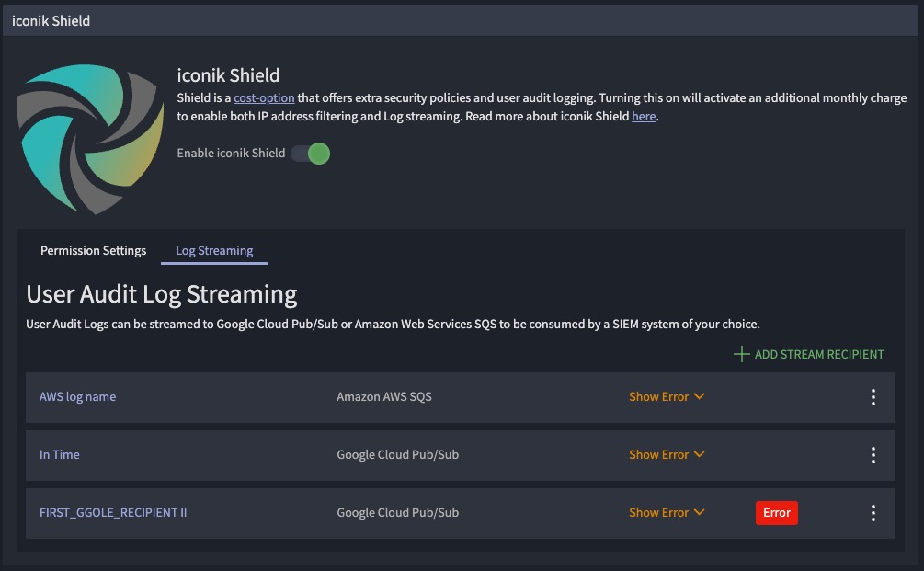Expand Show Error for AWS log name
The image size is (924, 571).
tap(667, 396)
